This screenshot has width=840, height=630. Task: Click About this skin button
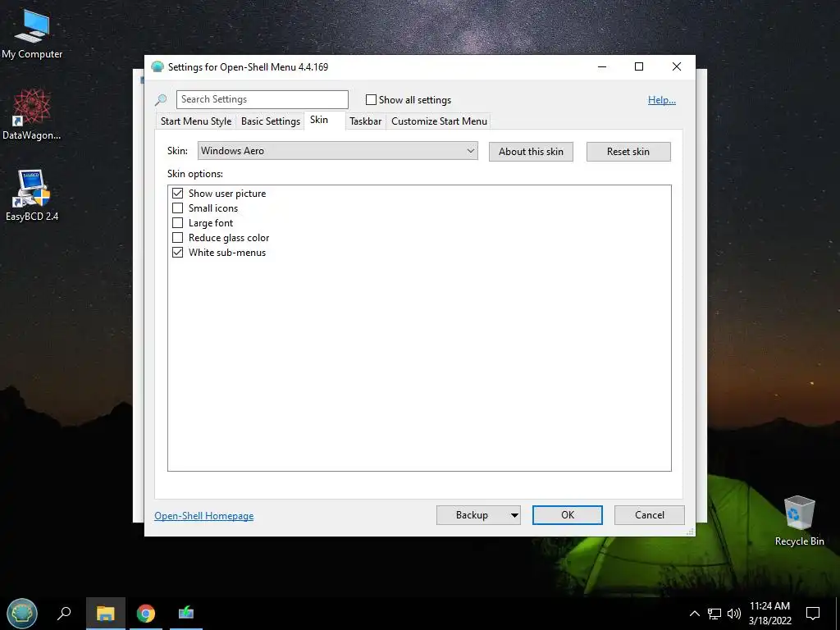pos(531,152)
